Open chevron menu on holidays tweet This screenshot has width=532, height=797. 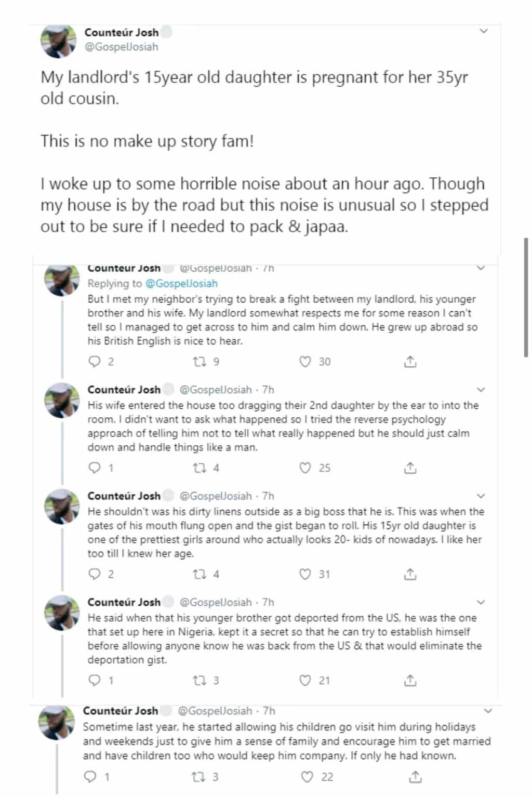488,711
